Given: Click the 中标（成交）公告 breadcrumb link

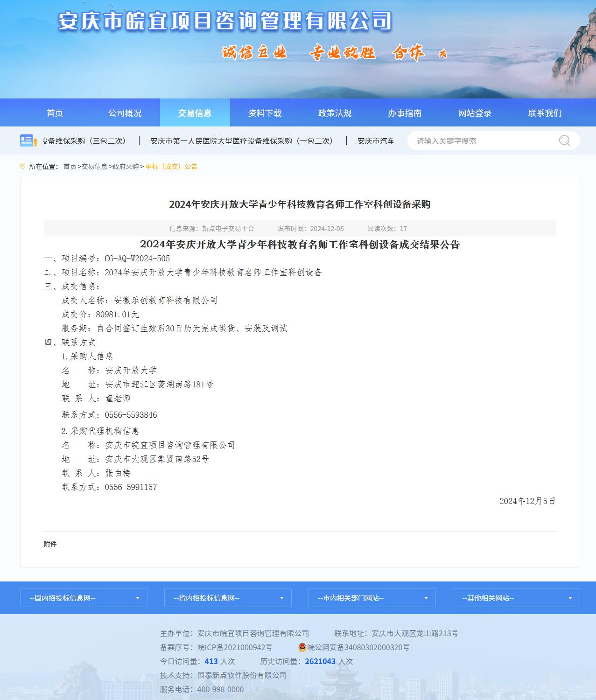Looking at the screenshot, I should (171, 167).
